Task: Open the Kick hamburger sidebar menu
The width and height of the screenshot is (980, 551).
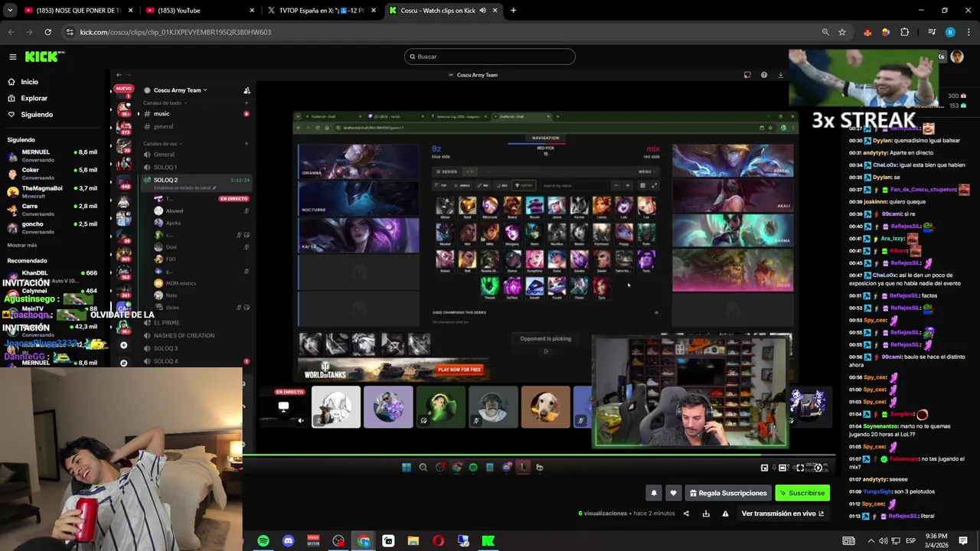Action: tap(13, 57)
